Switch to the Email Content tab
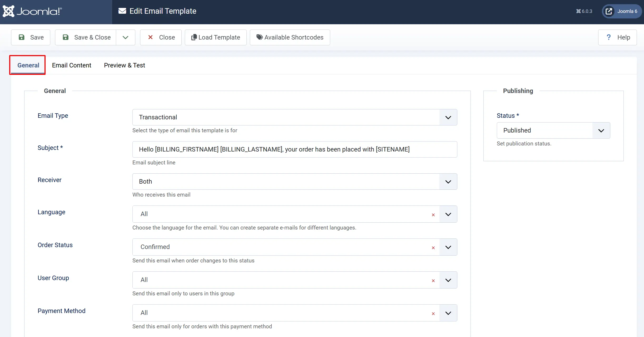 tap(72, 65)
